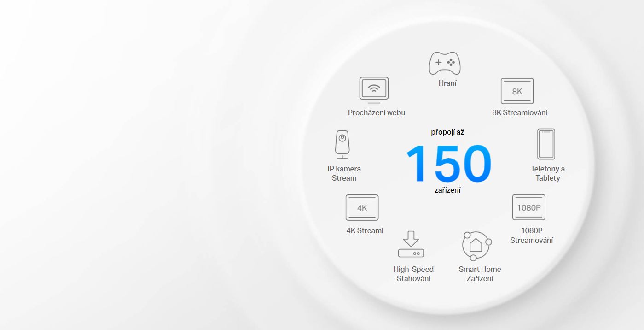Click the Wi-Fi monitor icon
Viewport: 644px width, 330px height.
(x=374, y=89)
